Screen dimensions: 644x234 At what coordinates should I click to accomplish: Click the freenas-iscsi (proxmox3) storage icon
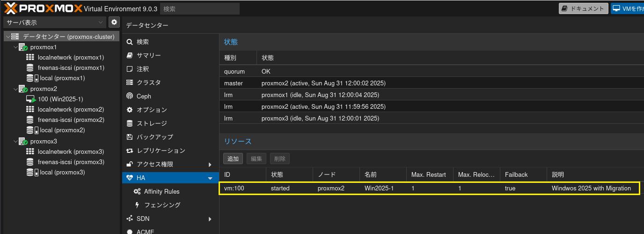pyautogui.click(x=30, y=162)
